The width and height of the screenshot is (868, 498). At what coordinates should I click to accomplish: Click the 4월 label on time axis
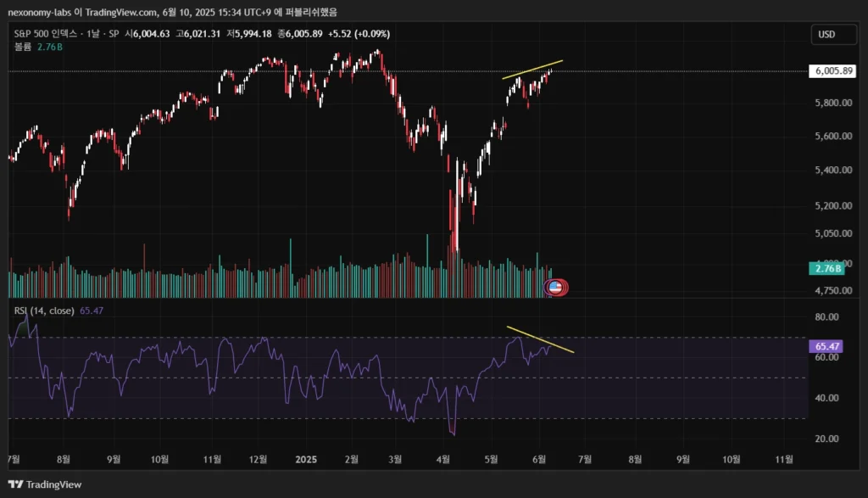click(x=443, y=458)
